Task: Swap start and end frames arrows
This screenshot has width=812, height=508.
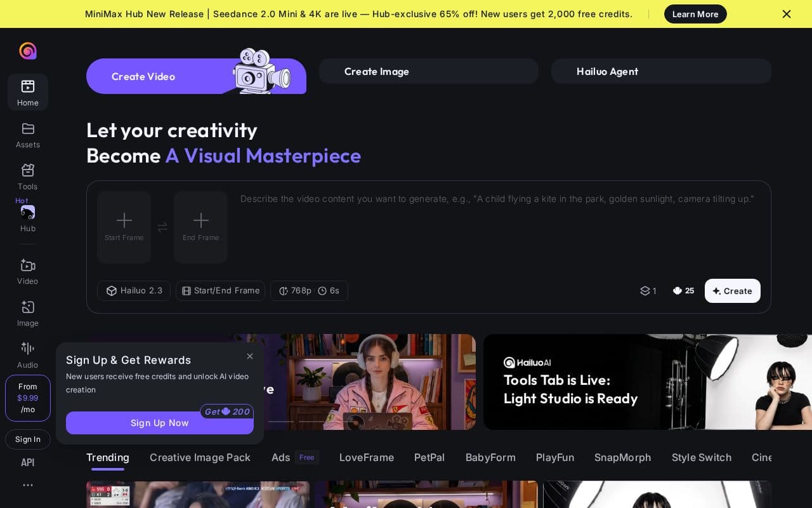Action: (x=162, y=227)
